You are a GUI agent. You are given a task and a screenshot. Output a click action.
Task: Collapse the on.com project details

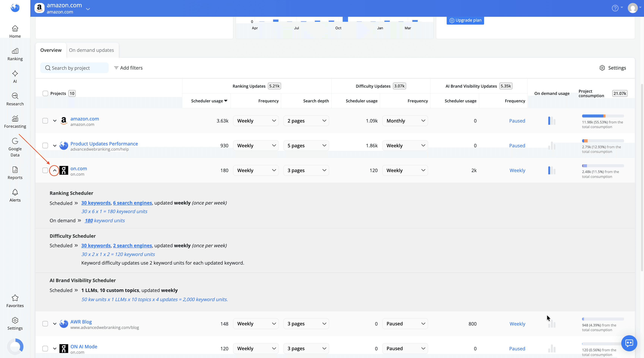(54, 170)
